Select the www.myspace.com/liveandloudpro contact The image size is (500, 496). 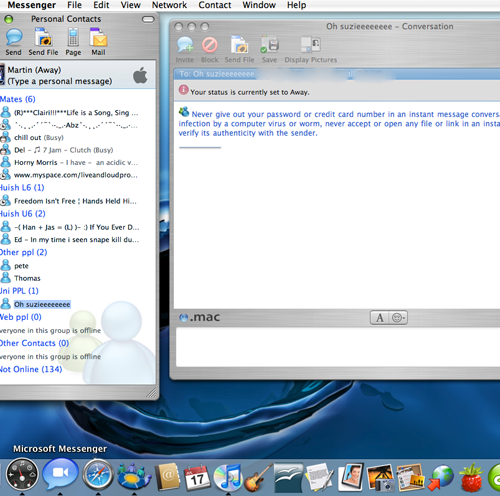coord(76,175)
